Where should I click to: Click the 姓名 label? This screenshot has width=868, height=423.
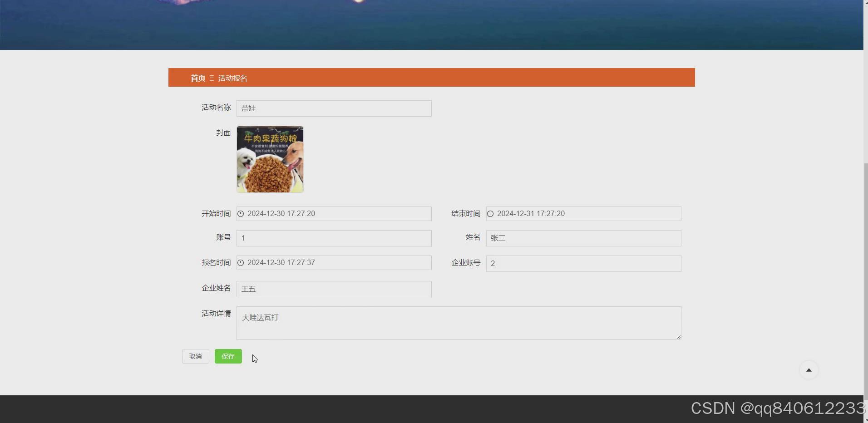[473, 237]
